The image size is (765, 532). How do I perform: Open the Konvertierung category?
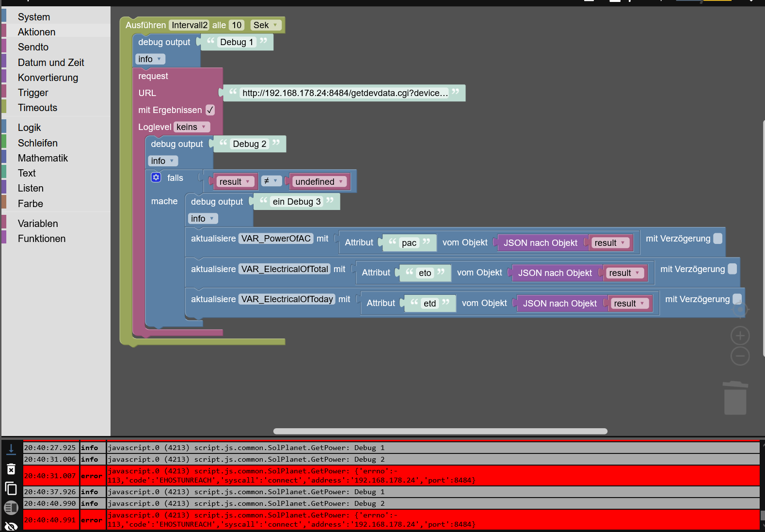click(56, 78)
